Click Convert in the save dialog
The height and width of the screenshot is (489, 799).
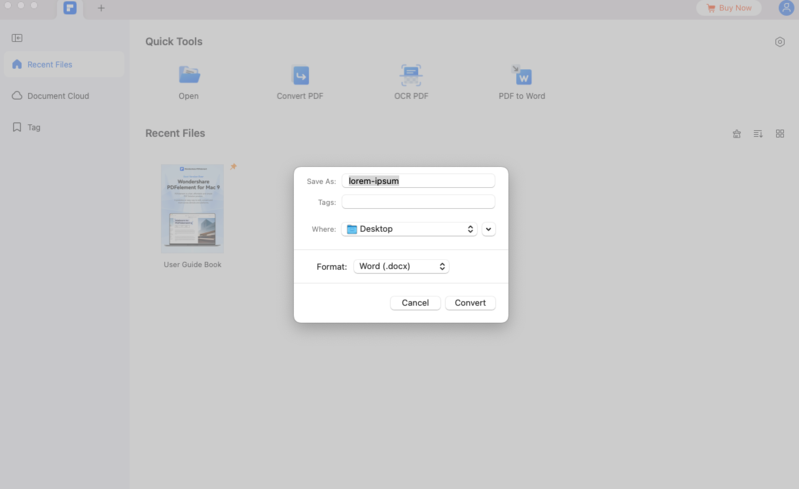point(470,303)
